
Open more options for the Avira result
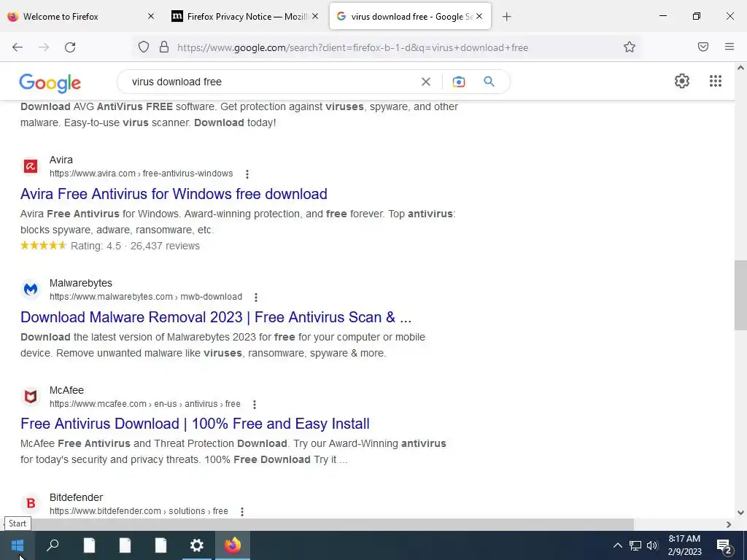247,174
